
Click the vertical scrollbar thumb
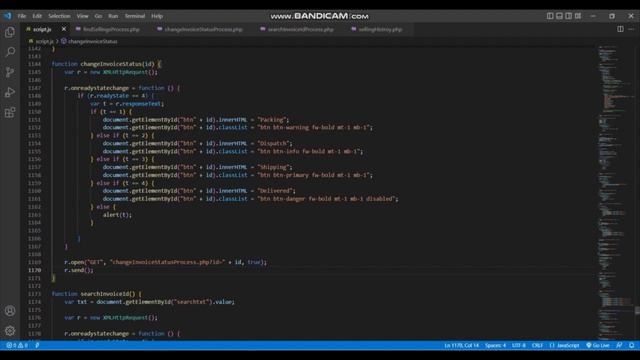pos(637,311)
